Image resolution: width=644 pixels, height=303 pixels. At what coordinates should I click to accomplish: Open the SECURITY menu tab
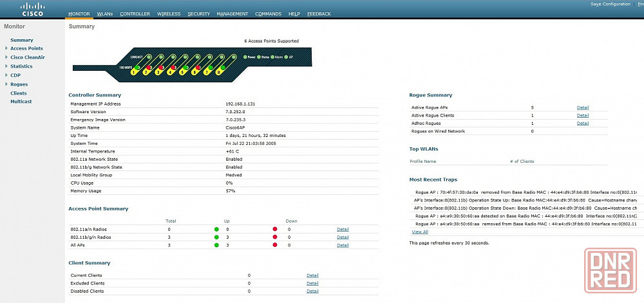(199, 14)
